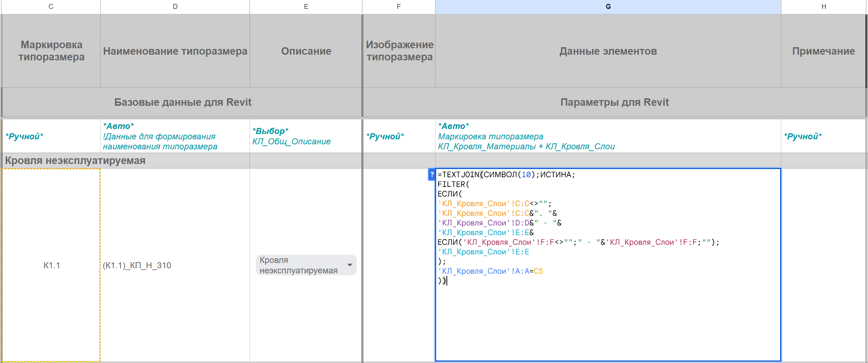Click the Данные элементов header cell

pos(608,51)
